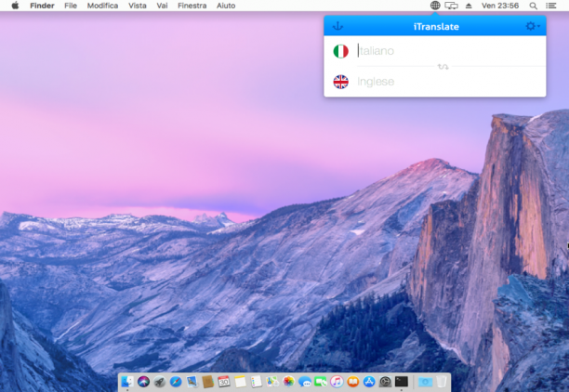Viewport: 569px width, 392px height.
Task: Focus the Italiano text input field
Action: point(451,51)
